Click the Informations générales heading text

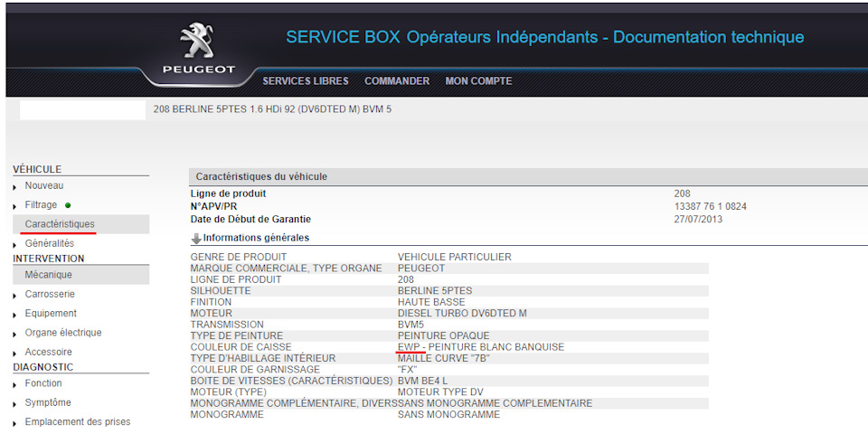click(256, 238)
